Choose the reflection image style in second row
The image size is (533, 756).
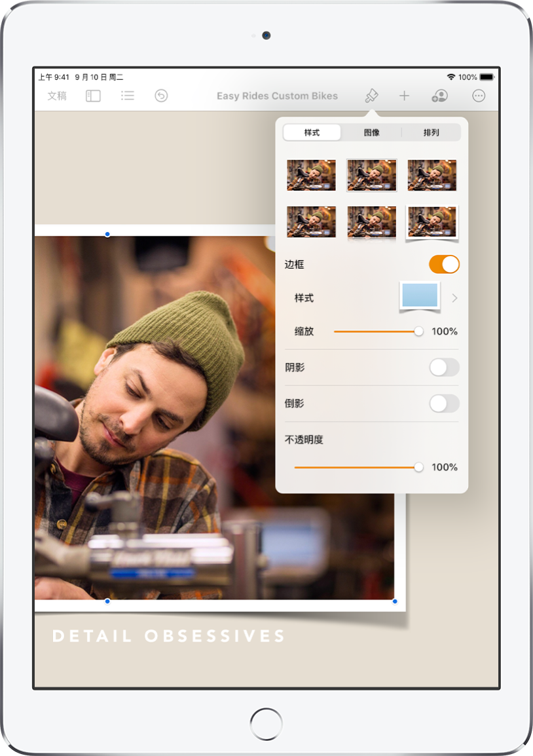click(x=371, y=223)
